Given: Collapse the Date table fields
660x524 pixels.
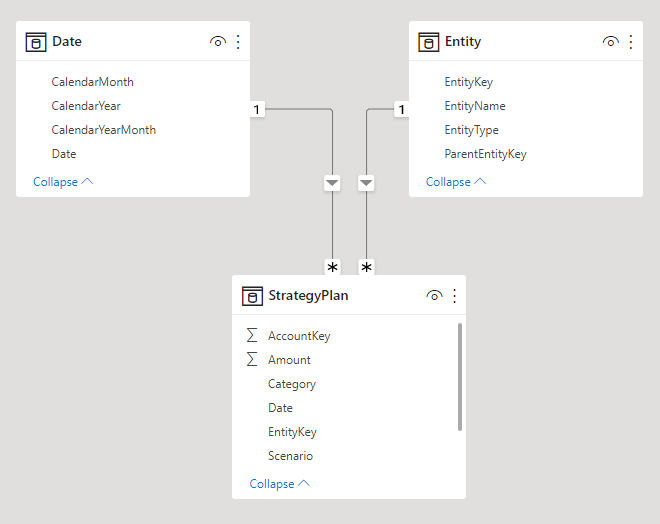Looking at the screenshot, I should pos(63,182).
